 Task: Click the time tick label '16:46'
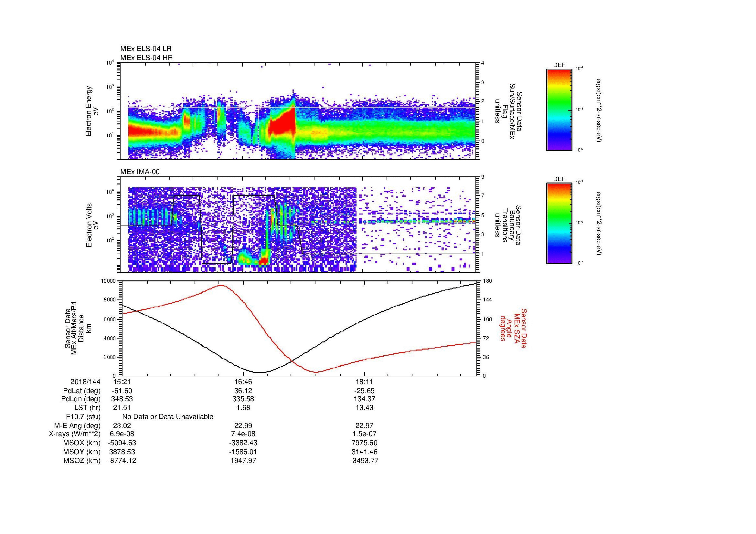click(243, 382)
